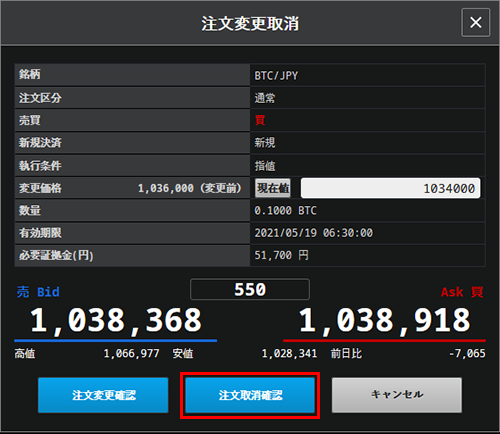
Task: Click the low price 1,028,341
Action: pos(289,353)
